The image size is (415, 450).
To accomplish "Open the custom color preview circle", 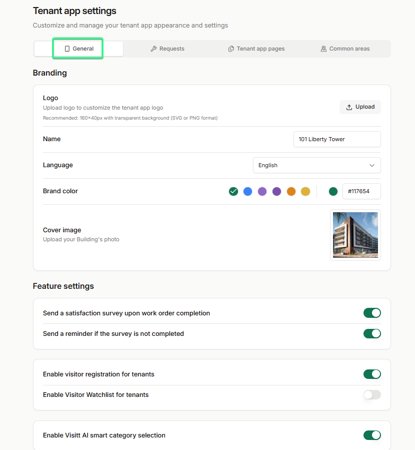I will tap(333, 191).
